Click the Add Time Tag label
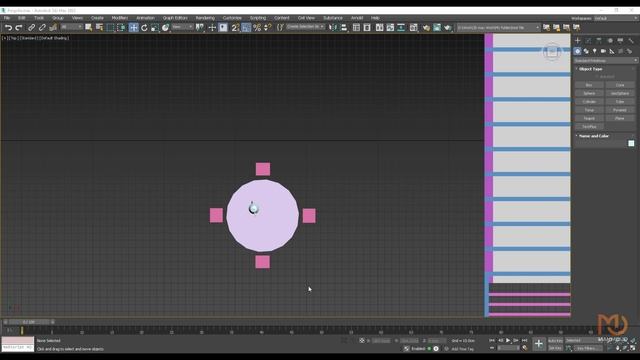640x360 pixels. (x=462, y=349)
